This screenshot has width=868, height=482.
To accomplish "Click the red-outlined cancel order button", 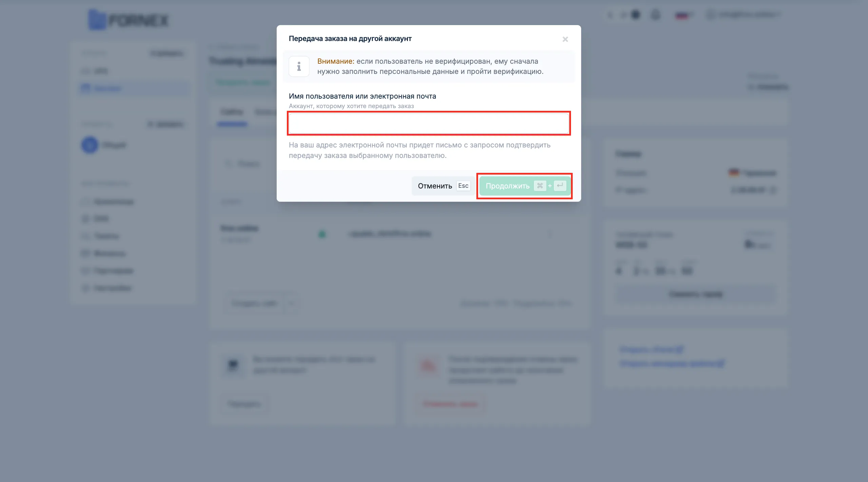I will (450, 404).
